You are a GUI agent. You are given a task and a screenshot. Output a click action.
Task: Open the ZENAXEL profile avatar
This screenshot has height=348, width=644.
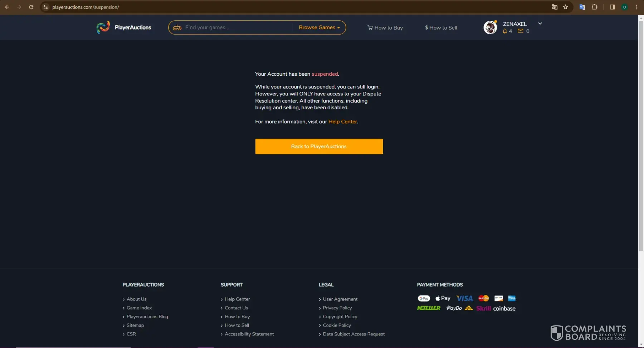point(490,28)
